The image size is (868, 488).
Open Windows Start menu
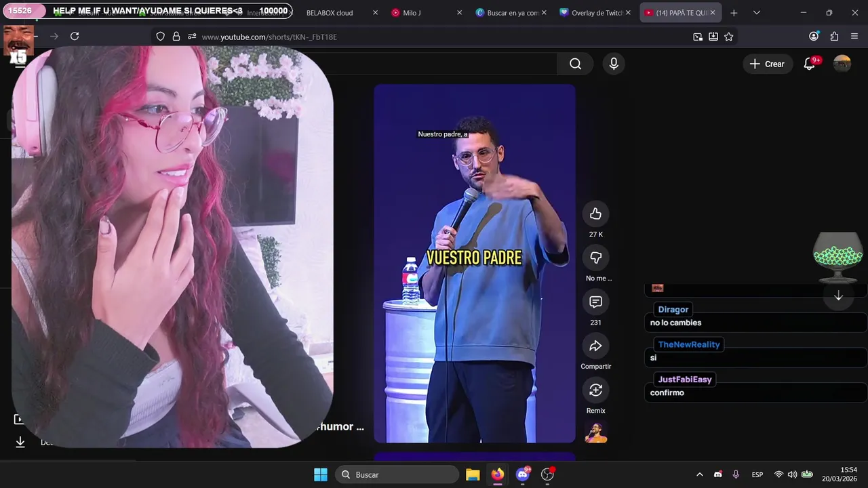pyautogui.click(x=321, y=474)
